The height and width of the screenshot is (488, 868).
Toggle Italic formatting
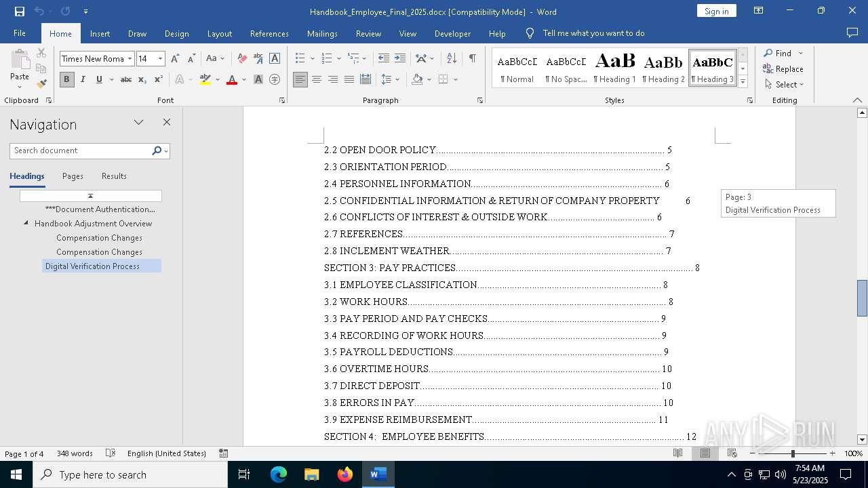click(x=83, y=79)
